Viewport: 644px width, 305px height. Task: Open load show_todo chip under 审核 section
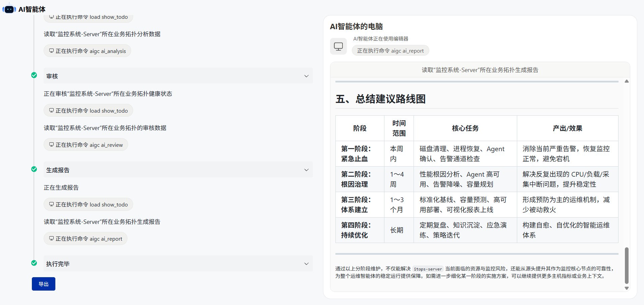[88, 111]
